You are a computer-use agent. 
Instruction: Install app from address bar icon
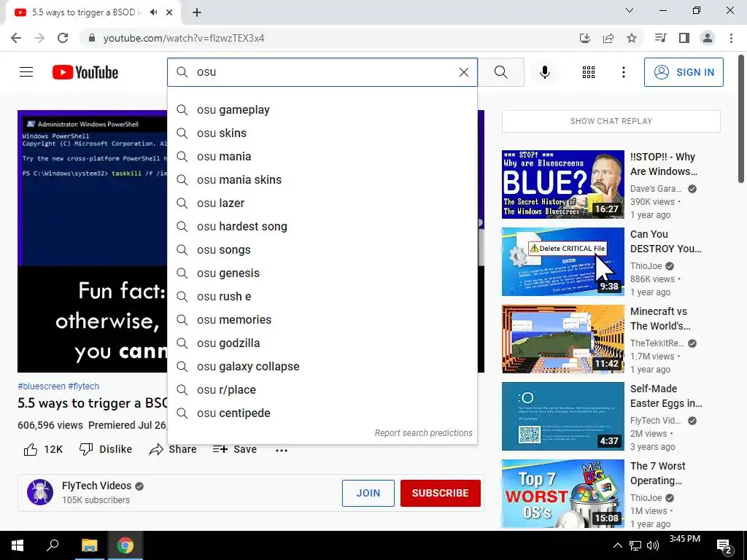tap(585, 38)
